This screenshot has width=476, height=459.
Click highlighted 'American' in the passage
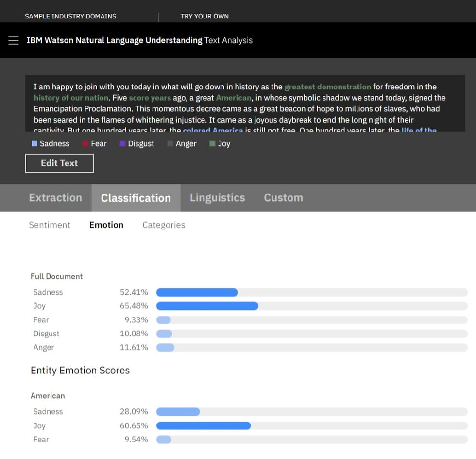click(x=234, y=98)
